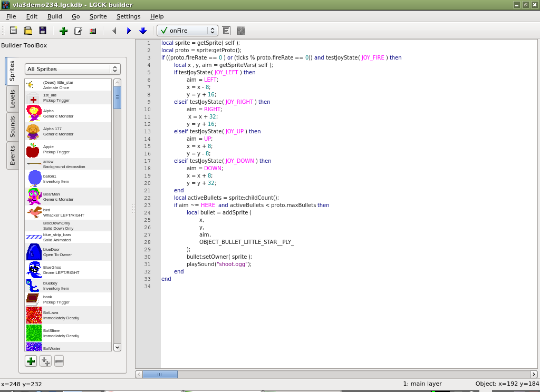Click the new file icon in toolbar

[x=14, y=31]
